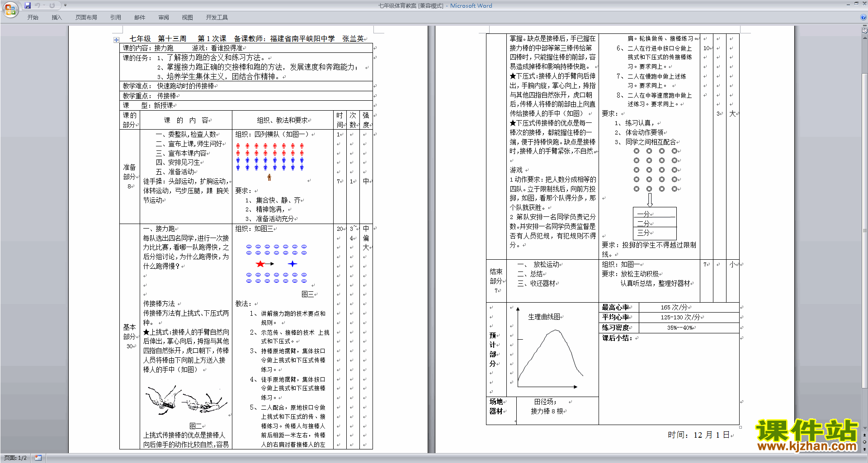Select the 引用 ribbon tab

pos(115,18)
